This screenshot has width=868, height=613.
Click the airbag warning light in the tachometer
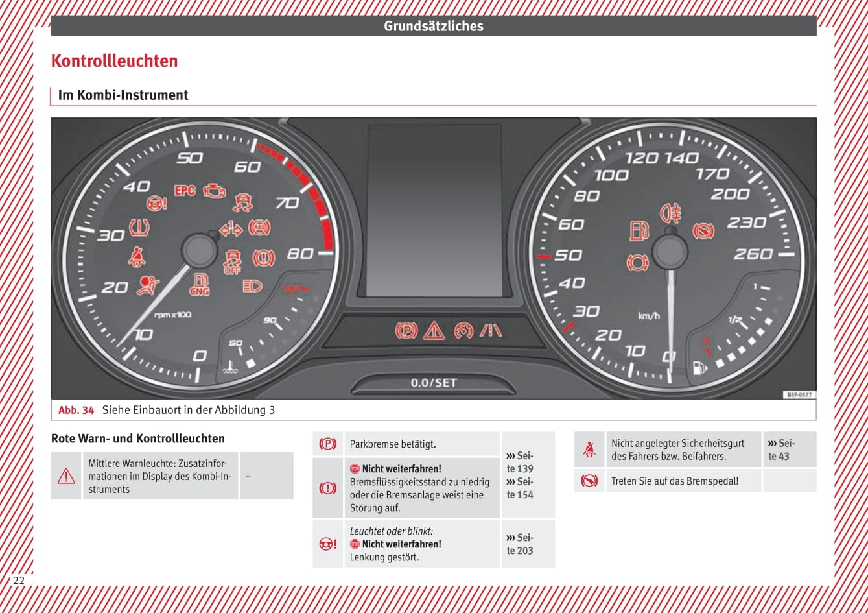tap(148, 285)
